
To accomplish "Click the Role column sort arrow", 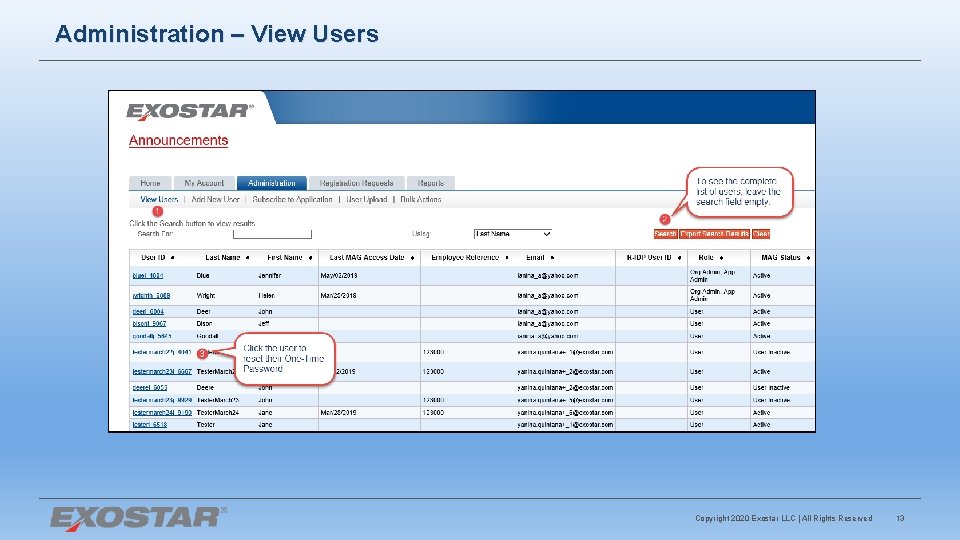I will click(721, 258).
